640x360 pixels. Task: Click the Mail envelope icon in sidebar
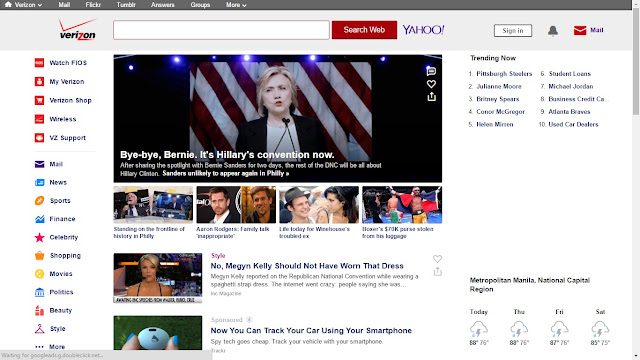(x=39, y=164)
